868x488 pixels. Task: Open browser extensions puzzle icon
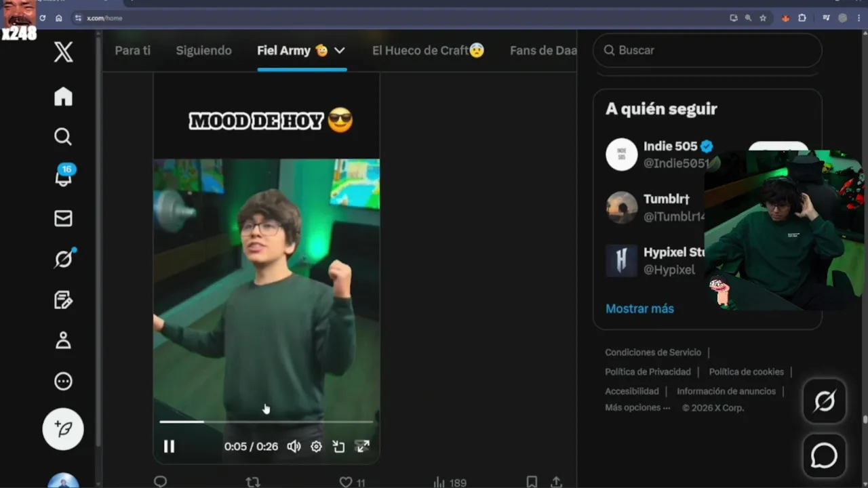coord(802,18)
